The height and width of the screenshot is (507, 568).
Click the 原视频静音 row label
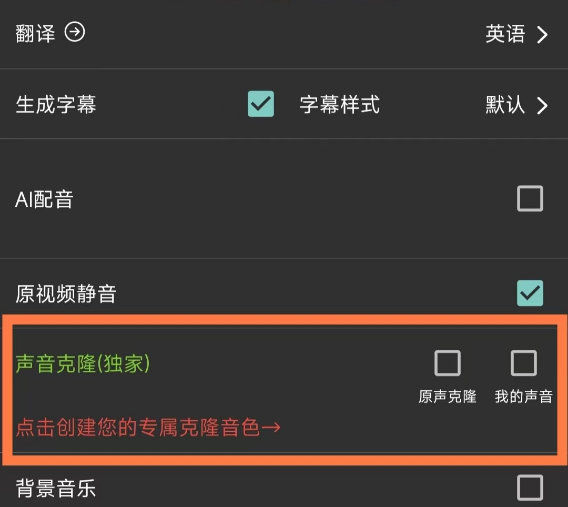point(66,294)
